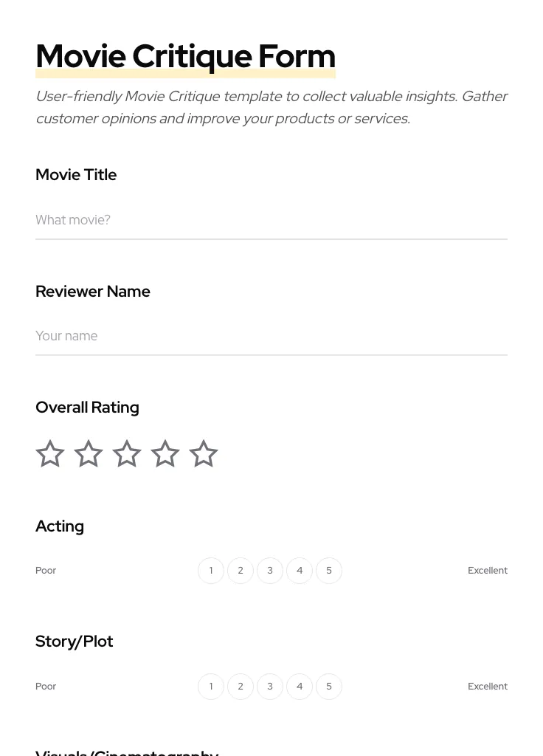
Task: Rate Story/Plot a 4
Action: (300, 686)
